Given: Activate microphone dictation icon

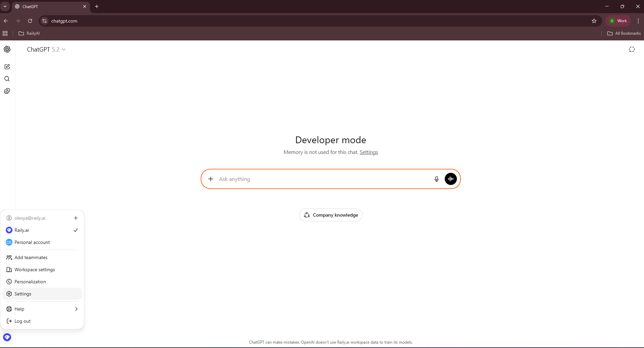Looking at the screenshot, I should pyautogui.click(x=437, y=179).
